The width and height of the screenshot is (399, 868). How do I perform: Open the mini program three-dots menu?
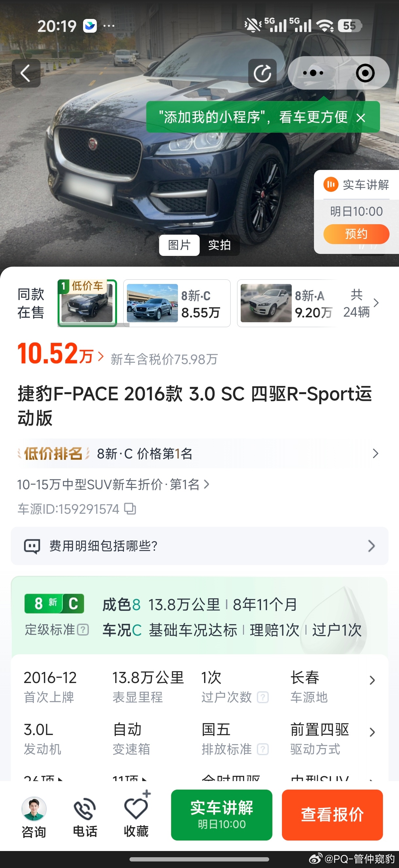313,73
